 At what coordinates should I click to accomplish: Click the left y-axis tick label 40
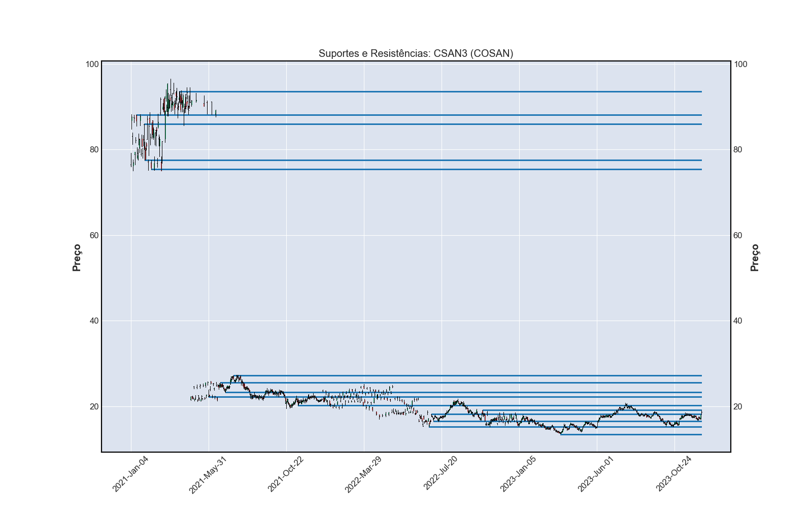(x=94, y=321)
